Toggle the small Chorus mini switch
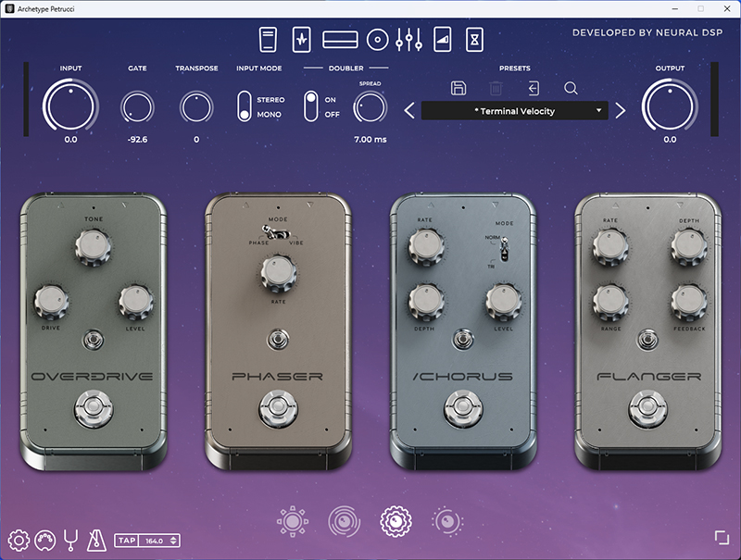The width and height of the screenshot is (741, 560). (x=463, y=340)
